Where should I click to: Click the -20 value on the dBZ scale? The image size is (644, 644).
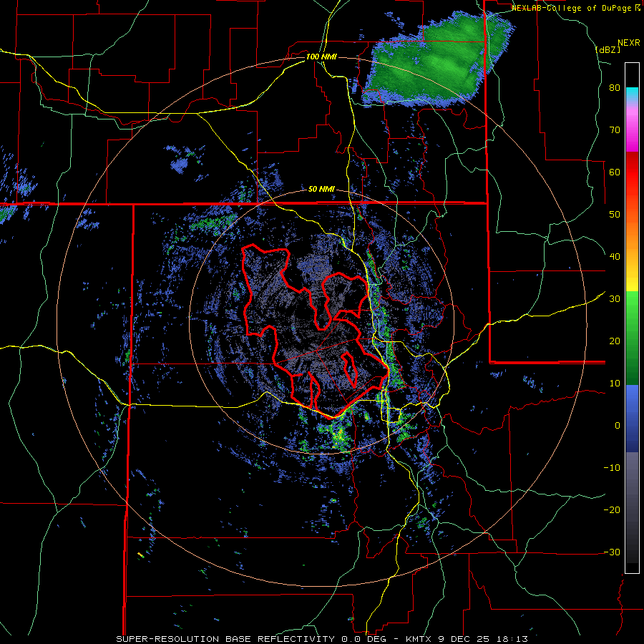click(x=612, y=509)
